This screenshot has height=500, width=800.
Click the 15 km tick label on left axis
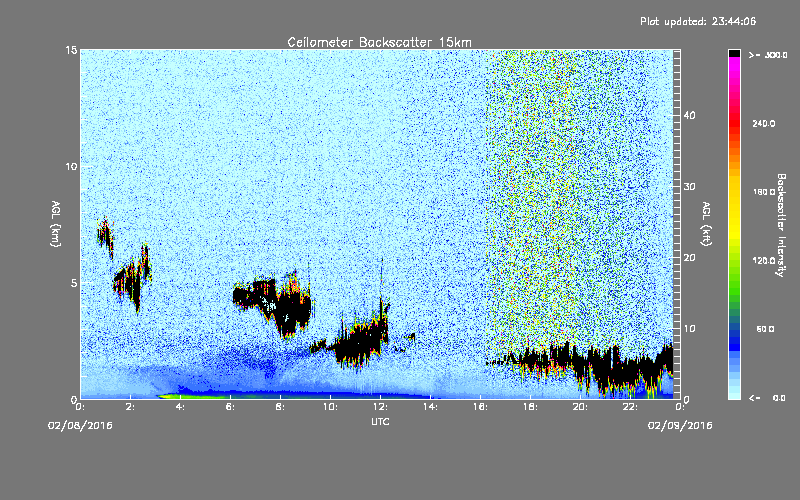pos(71,50)
